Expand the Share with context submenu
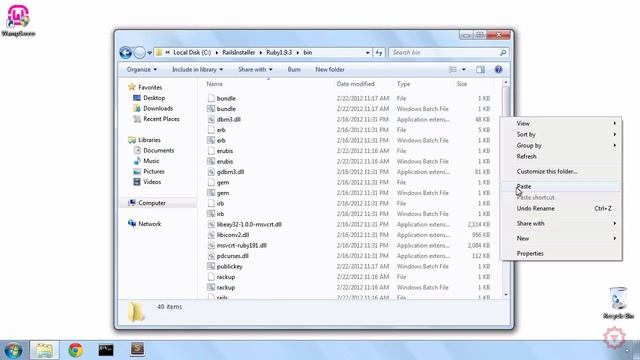The width and height of the screenshot is (640, 360). (561, 224)
